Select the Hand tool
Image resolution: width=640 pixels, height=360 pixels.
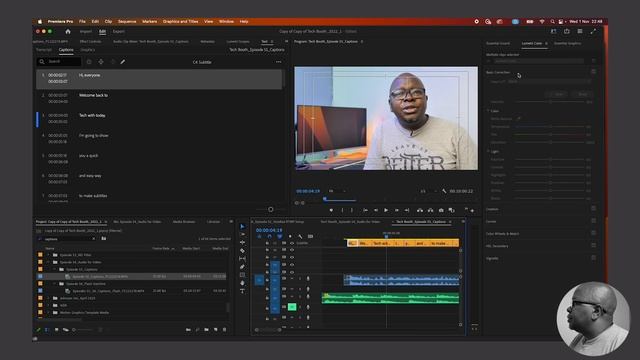pos(242,283)
